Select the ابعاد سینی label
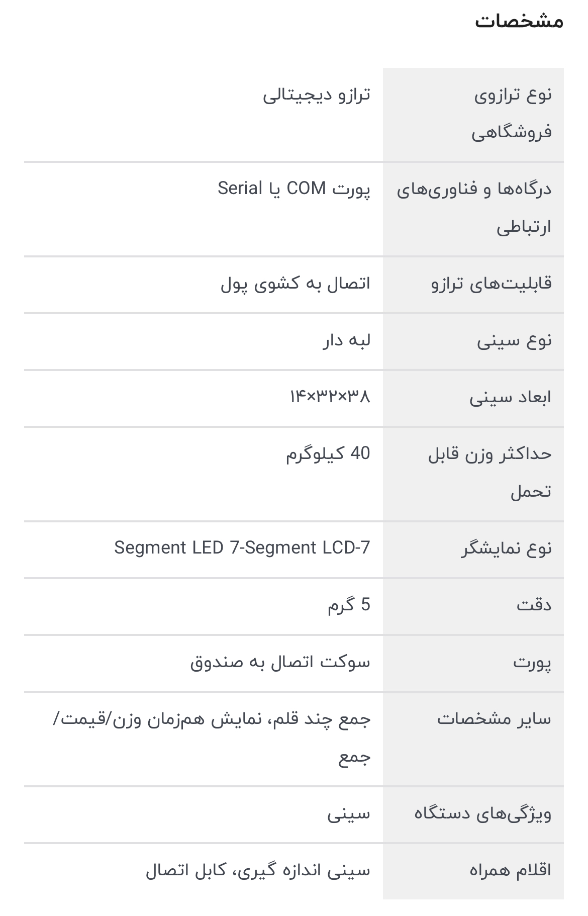This screenshot has width=588, height=916. pyautogui.click(x=511, y=398)
